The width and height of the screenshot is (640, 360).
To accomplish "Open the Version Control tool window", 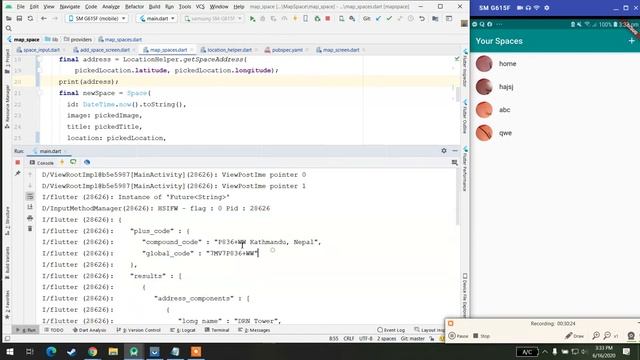I will (x=138, y=330).
